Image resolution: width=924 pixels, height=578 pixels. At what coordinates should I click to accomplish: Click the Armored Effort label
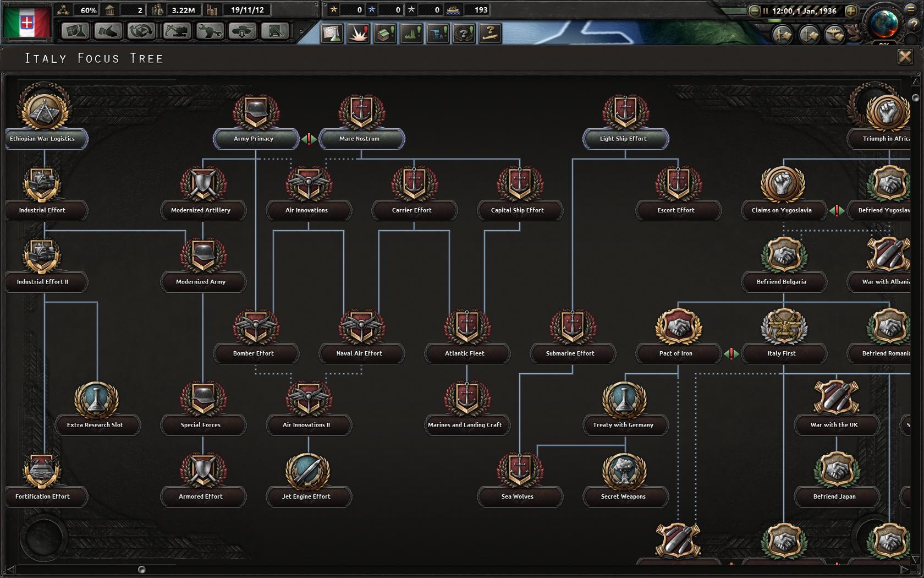coord(201,497)
